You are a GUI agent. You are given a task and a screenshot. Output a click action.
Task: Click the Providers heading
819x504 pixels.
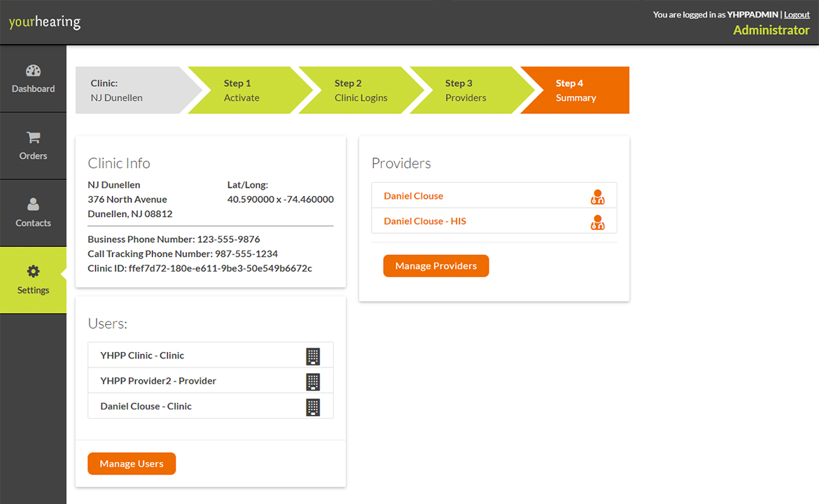click(401, 163)
